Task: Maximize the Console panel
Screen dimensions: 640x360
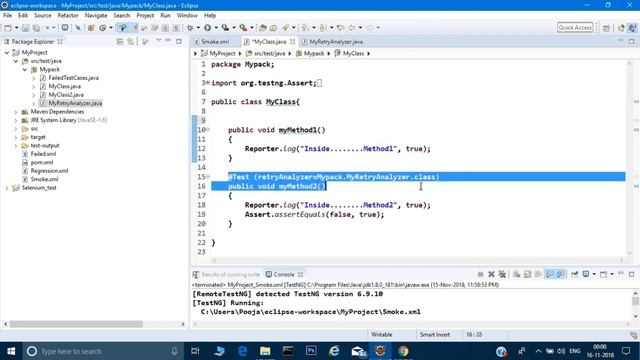Action: 631,274
